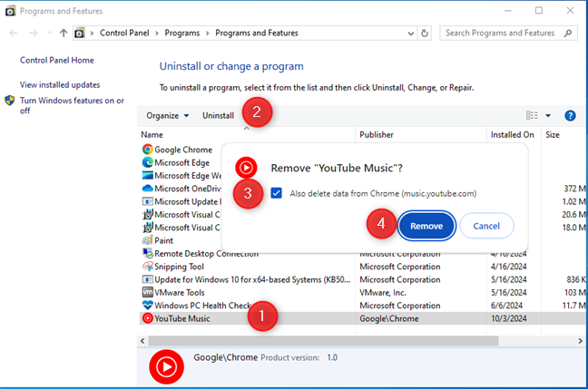Click the search magnifier icon
The image size is (588, 389).
pyautogui.click(x=568, y=33)
